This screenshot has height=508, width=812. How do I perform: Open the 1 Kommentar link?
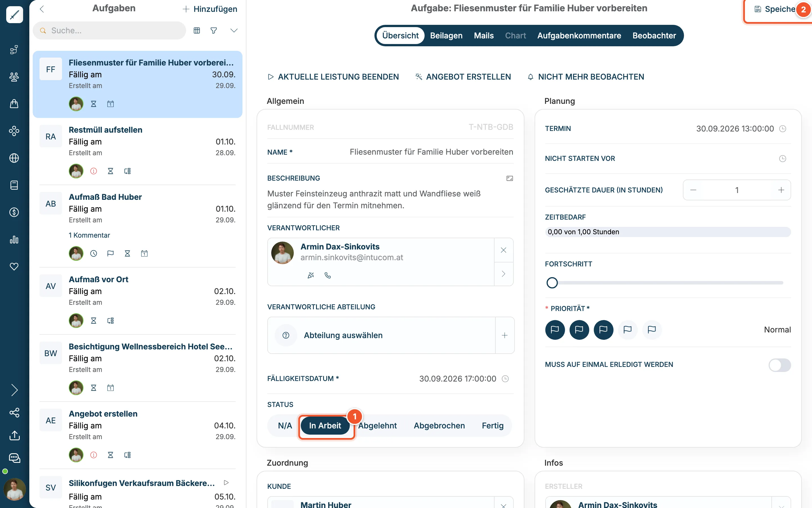89,235
